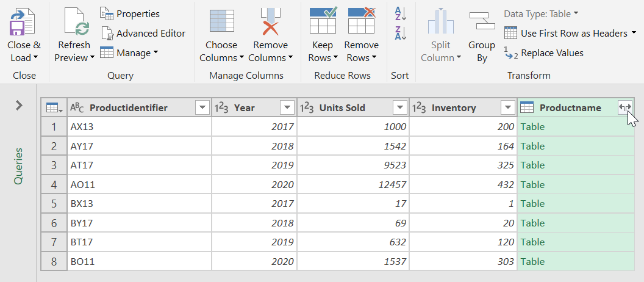Open the Year column filter dropdown
644x282 pixels.
pos(287,108)
